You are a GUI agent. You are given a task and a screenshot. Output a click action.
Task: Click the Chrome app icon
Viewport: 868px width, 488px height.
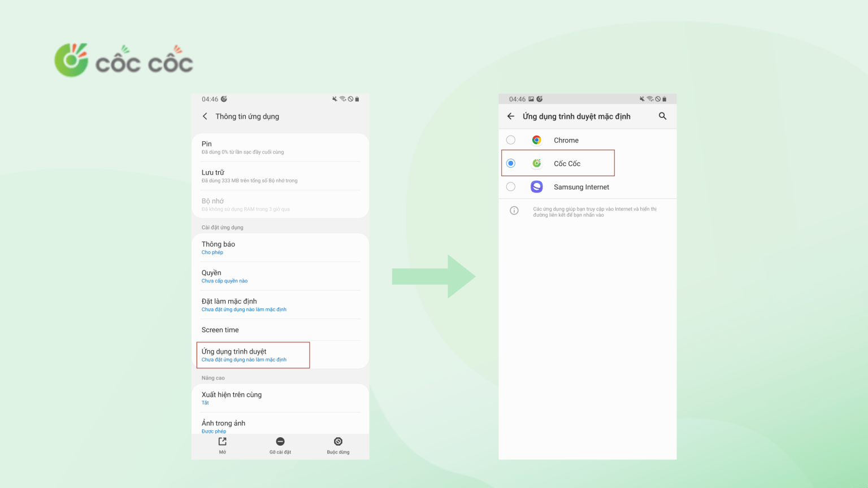pos(537,140)
